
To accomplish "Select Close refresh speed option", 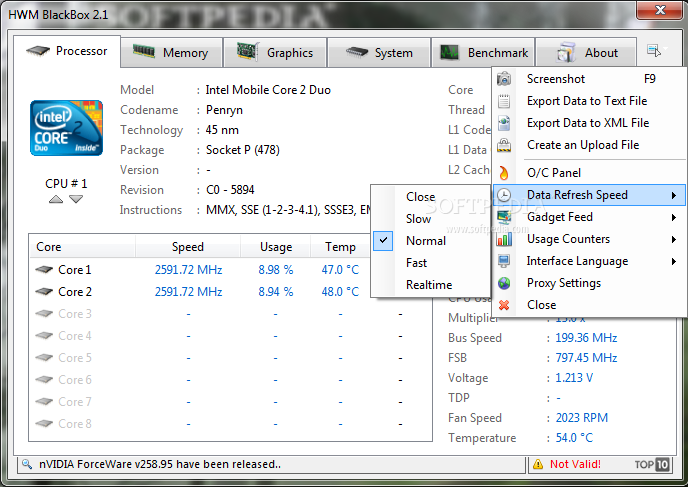I will pos(430,197).
